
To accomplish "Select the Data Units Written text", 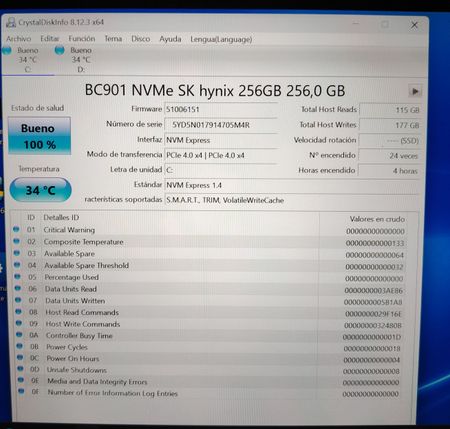I will [75, 300].
